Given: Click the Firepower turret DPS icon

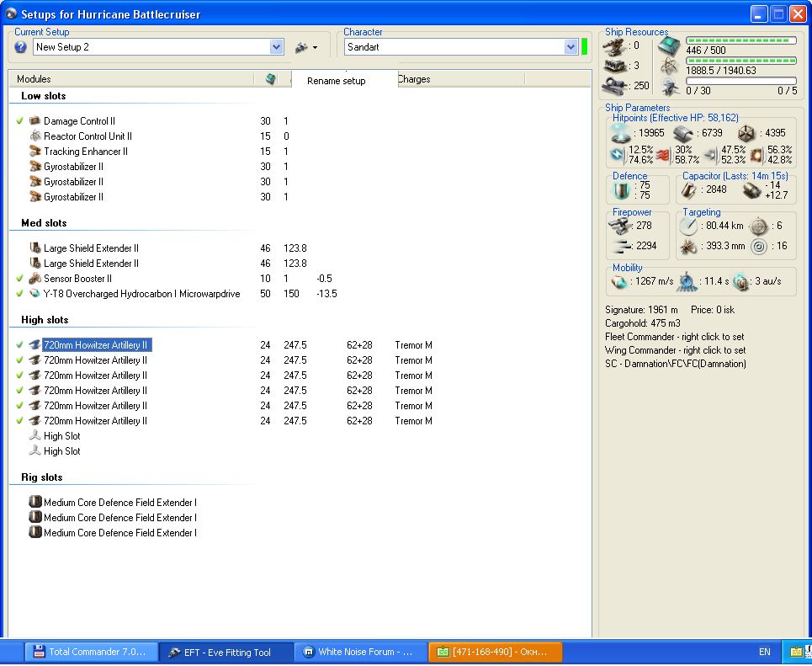Looking at the screenshot, I should coord(620,226).
